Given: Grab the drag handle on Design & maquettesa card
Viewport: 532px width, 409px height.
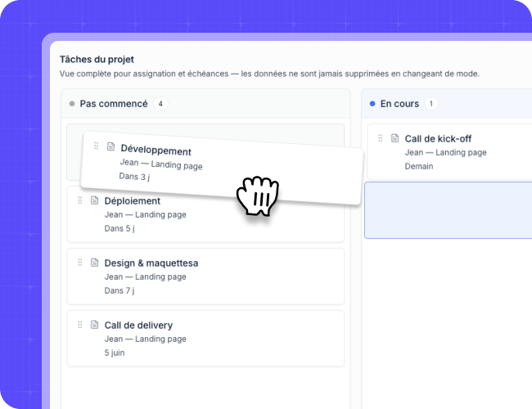Looking at the screenshot, I should coord(80,263).
